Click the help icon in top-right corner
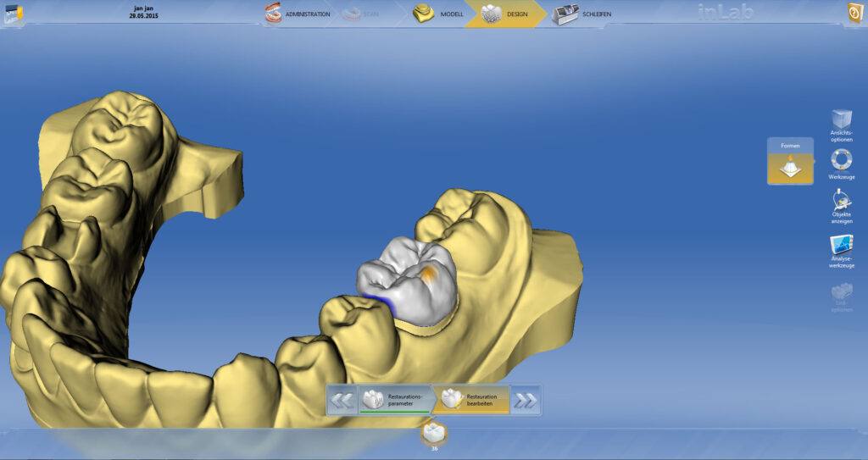The height and width of the screenshot is (460, 868). [854, 14]
